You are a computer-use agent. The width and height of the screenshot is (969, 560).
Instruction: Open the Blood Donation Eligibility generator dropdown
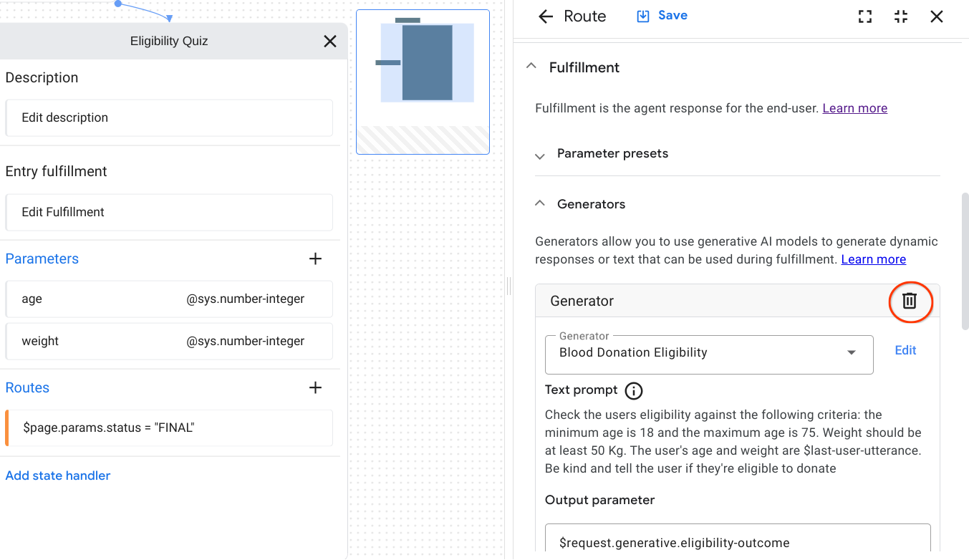coord(852,353)
